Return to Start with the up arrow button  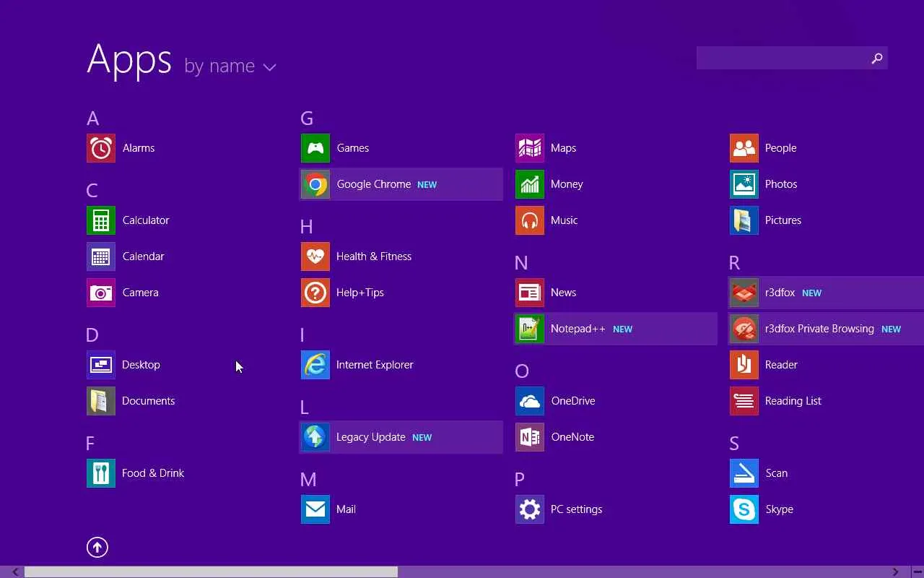(97, 548)
